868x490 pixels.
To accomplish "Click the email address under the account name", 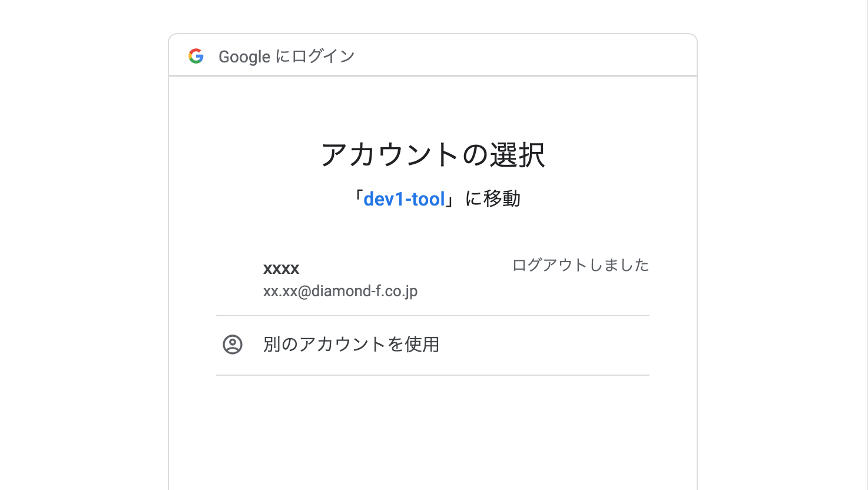I will pos(340,291).
